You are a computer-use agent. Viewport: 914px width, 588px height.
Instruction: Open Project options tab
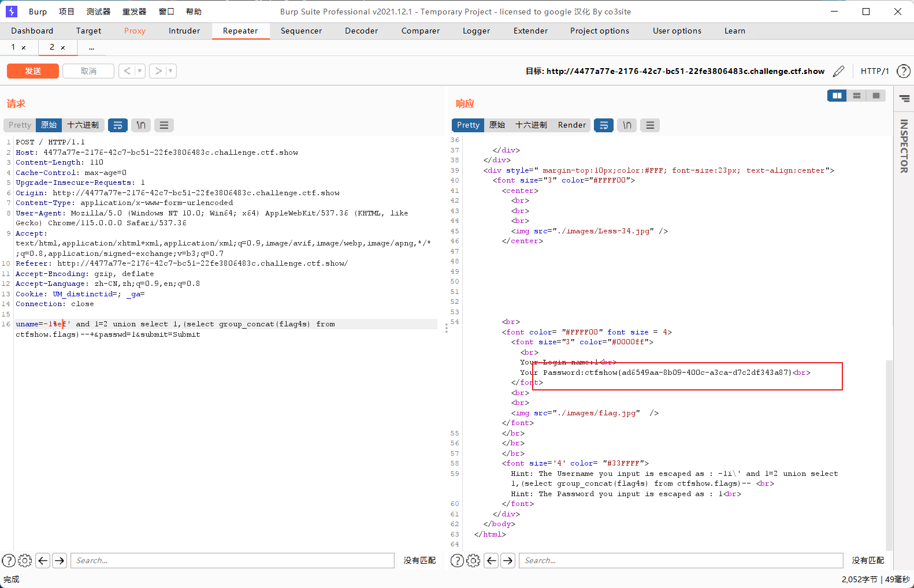click(x=600, y=31)
